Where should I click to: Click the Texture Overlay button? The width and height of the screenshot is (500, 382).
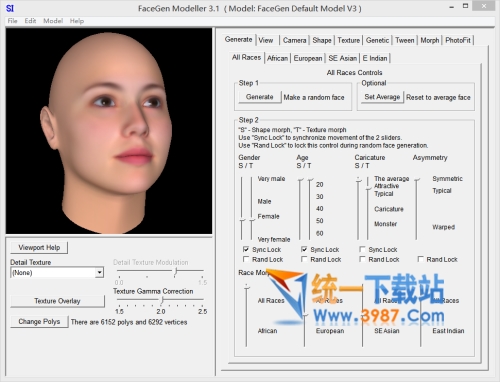point(57,301)
